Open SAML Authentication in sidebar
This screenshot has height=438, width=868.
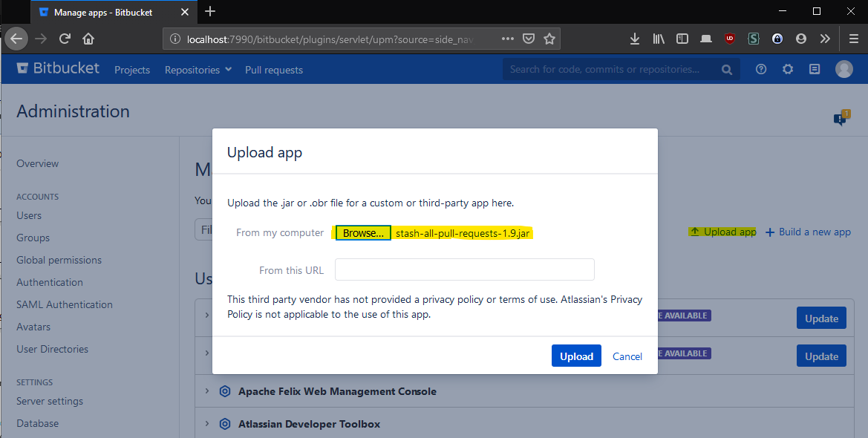(64, 304)
